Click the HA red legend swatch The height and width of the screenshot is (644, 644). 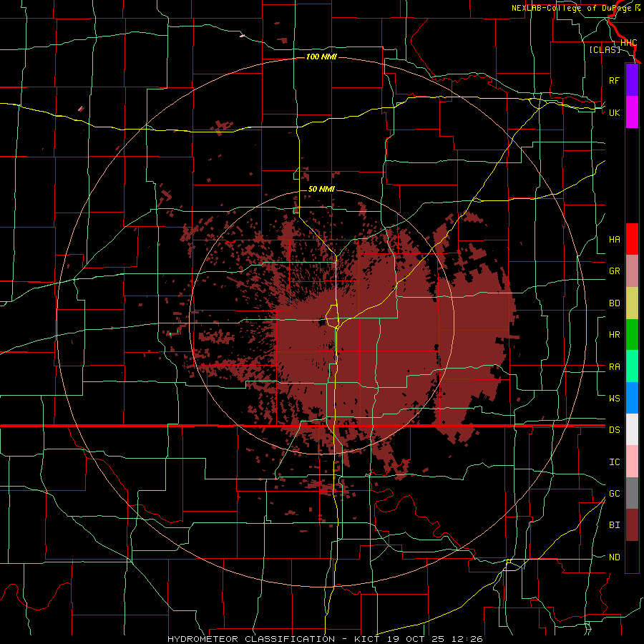point(632,239)
